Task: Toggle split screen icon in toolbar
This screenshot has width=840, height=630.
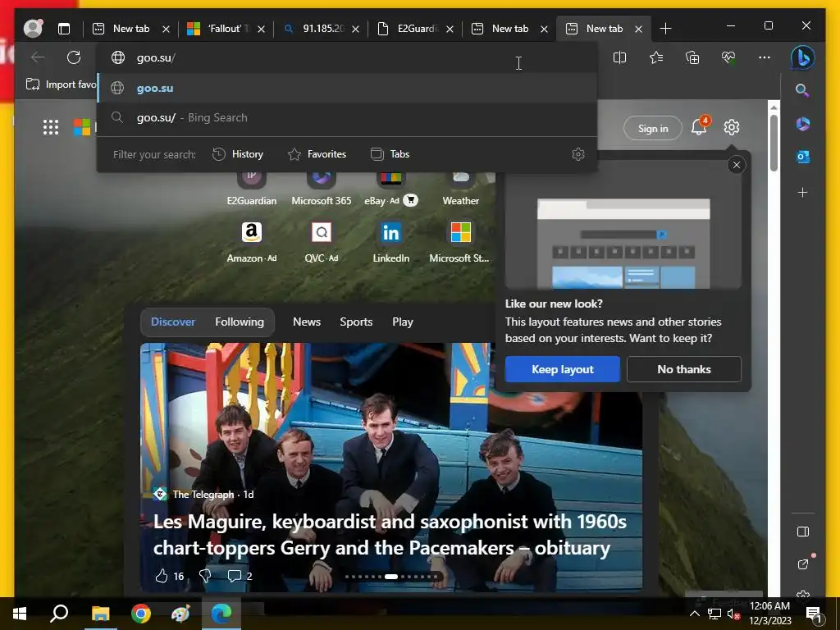Action: [619, 57]
